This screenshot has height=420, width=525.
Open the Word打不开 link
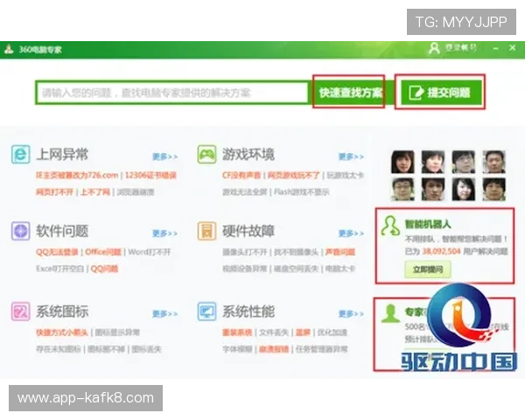tap(150, 252)
